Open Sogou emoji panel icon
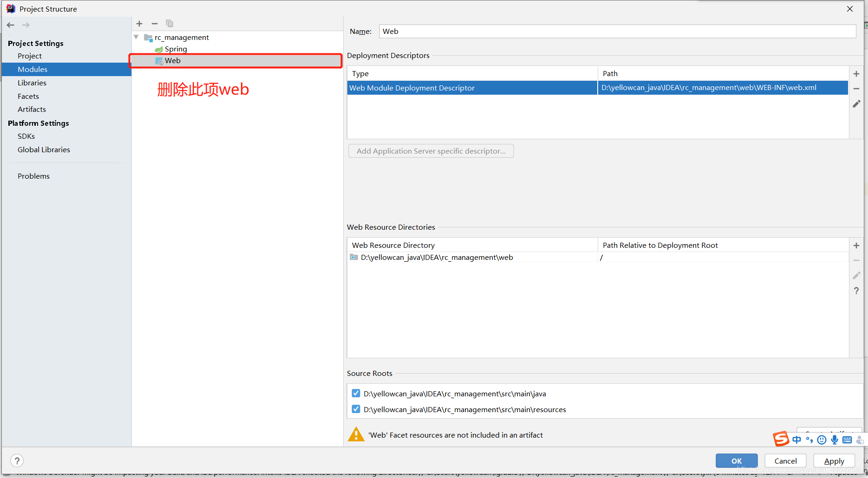 point(822,440)
